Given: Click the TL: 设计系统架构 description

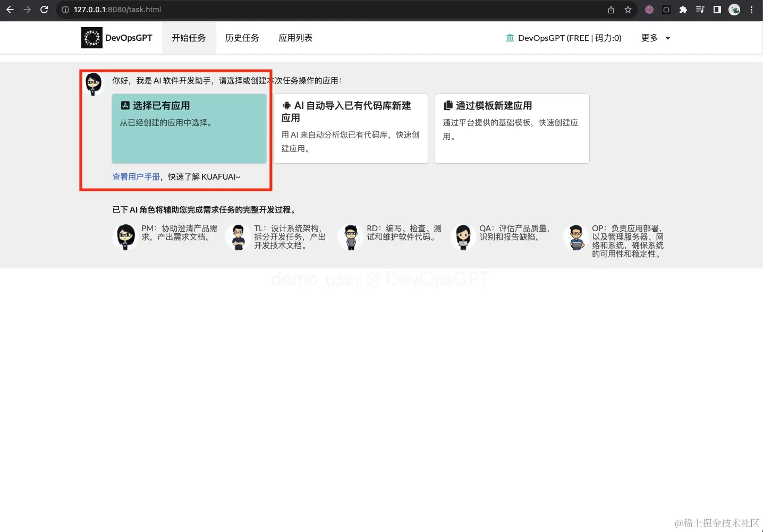Looking at the screenshot, I should 290,237.
